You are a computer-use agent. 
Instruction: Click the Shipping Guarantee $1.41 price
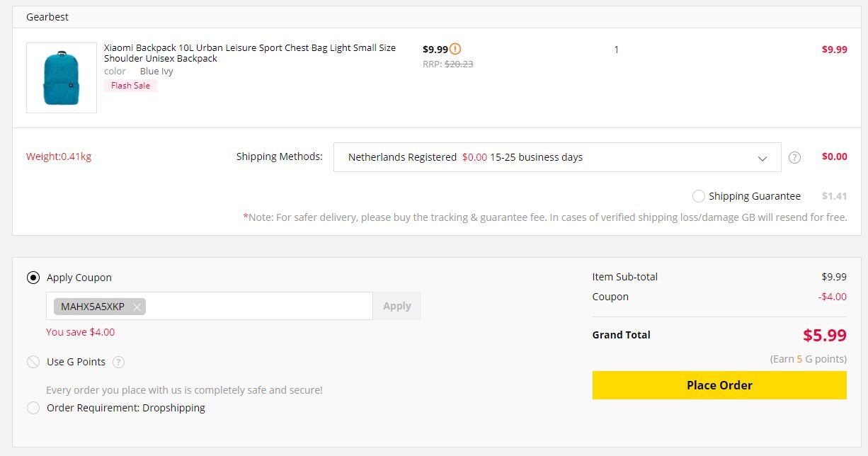tap(835, 196)
